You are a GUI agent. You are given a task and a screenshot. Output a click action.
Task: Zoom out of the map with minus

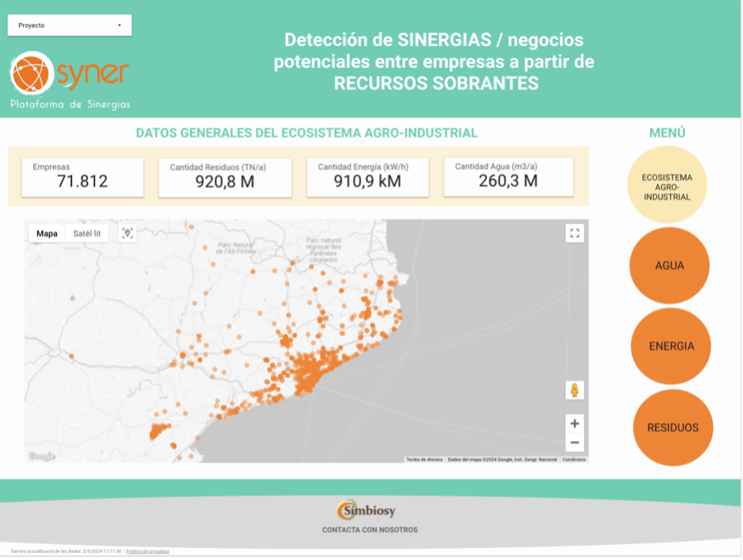point(575,442)
